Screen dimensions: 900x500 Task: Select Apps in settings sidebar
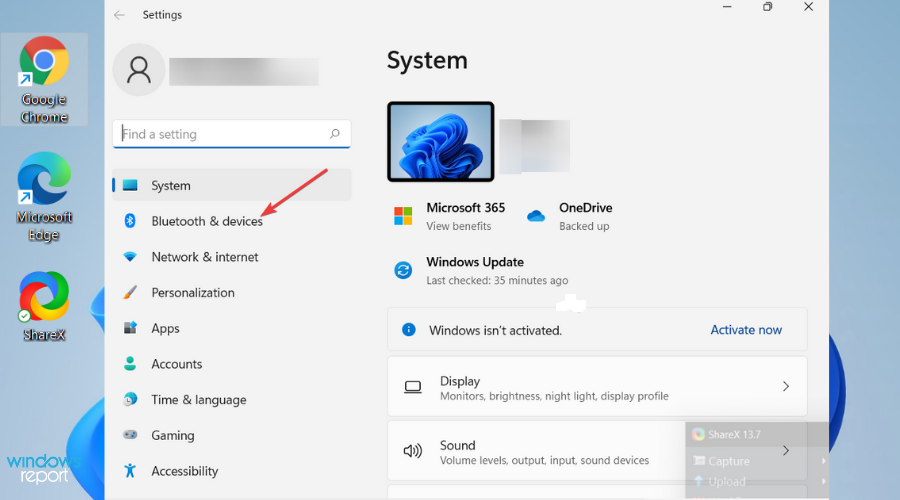[x=166, y=328]
